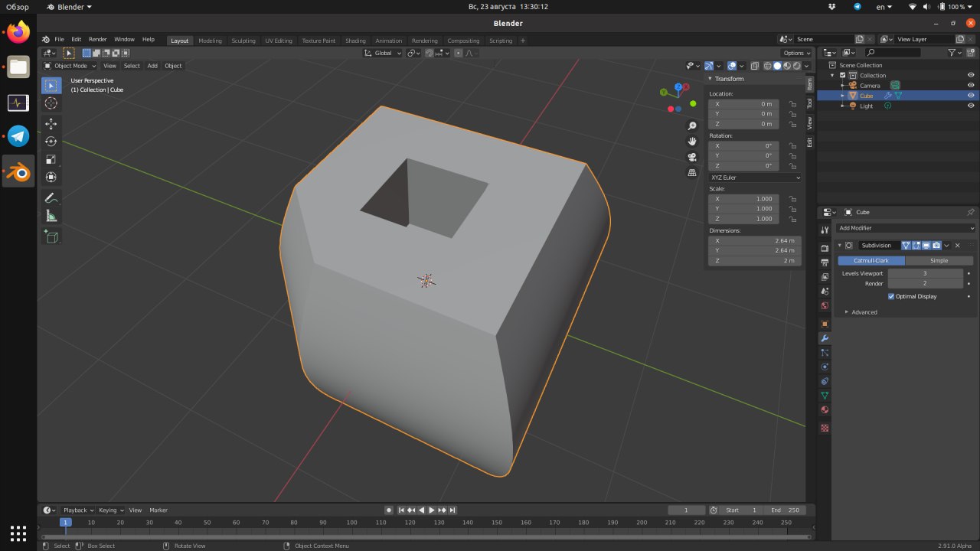The image size is (980, 551).
Task: Open the Scene properties tab
Action: tap(825, 291)
